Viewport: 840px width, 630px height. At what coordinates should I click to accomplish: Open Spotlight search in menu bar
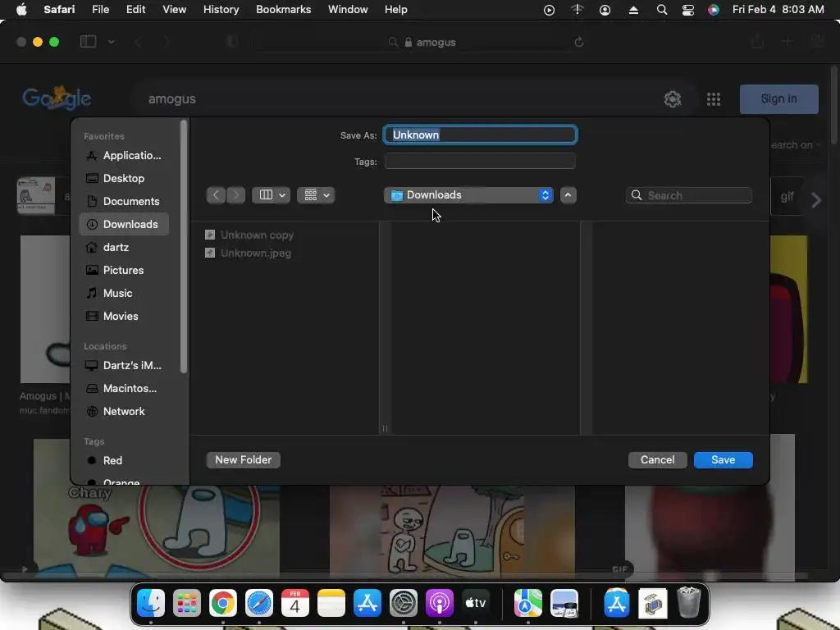tap(662, 10)
